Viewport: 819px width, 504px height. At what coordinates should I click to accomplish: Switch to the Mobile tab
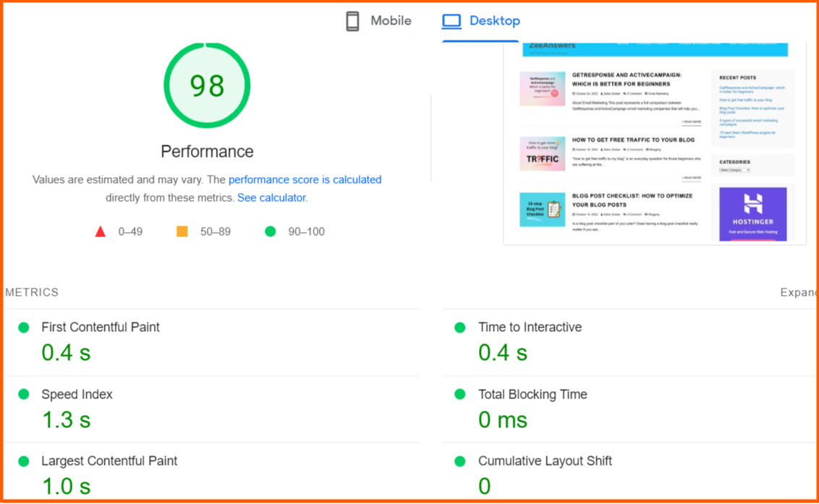(378, 20)
